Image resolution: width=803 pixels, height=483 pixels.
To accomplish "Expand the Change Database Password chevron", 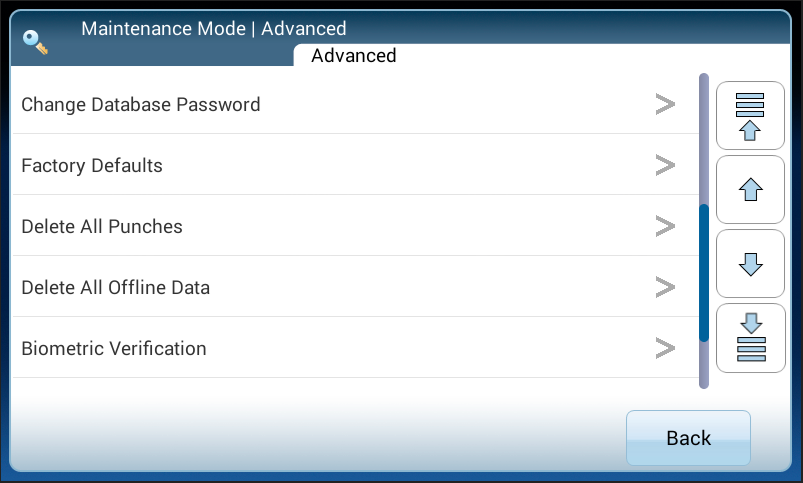I will [x=665, y=104].
